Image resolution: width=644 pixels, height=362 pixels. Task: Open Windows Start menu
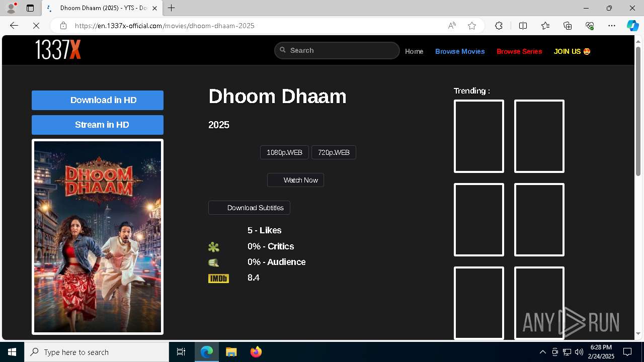tap(12, 352)
